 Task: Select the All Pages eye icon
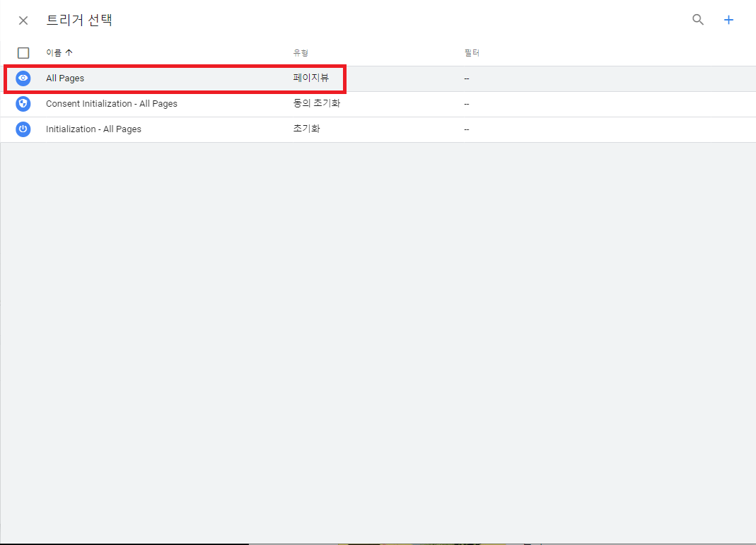[23, 78]
